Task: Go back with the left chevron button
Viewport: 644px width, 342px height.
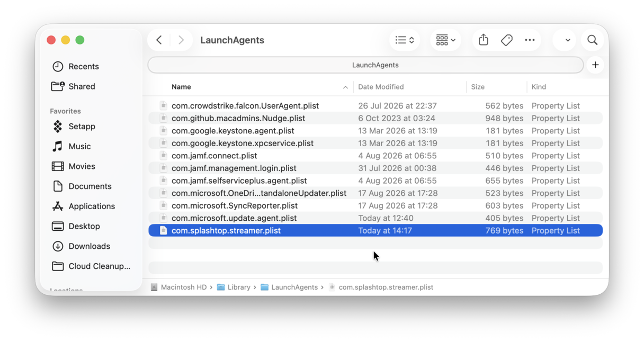Action: point(159,40)
